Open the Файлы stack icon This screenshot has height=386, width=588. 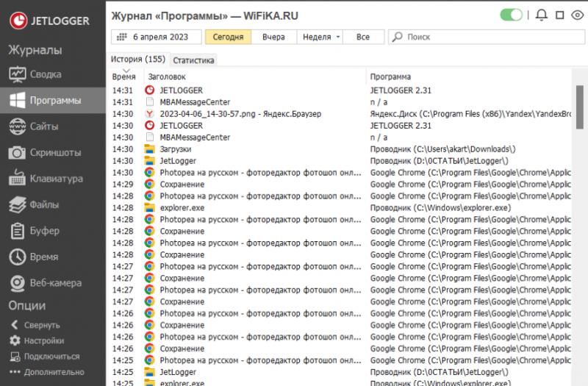click(17, 204)
